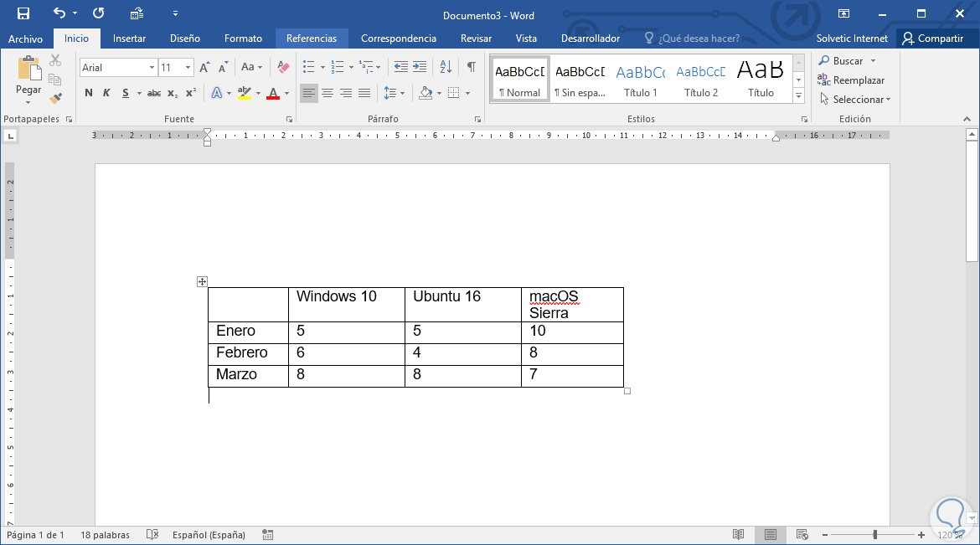Click the macro recording icon in status bar
The width and height of the screenshot is (980, 545).
[x=268, y=534]
